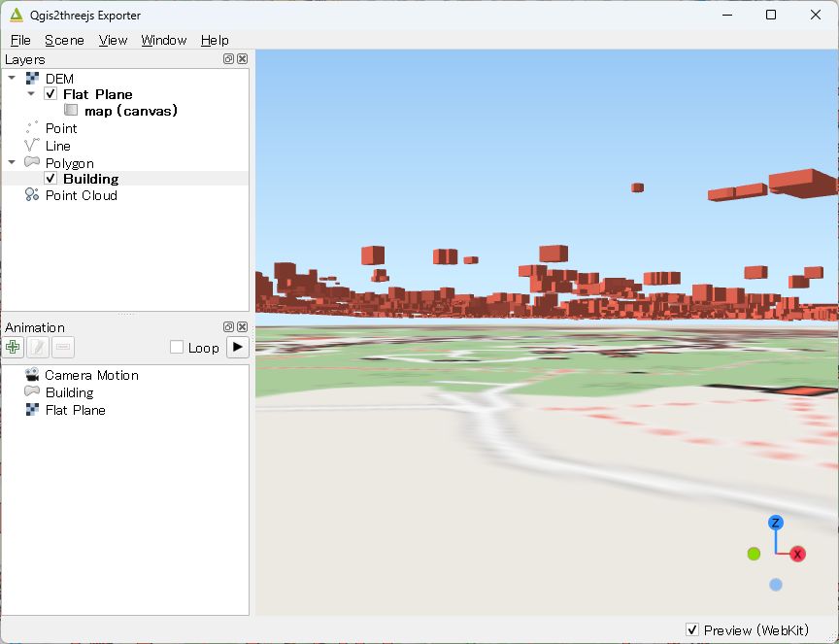839x644 pixels.
Task: Open the Window menu
Action: click(x=164, y=40)
